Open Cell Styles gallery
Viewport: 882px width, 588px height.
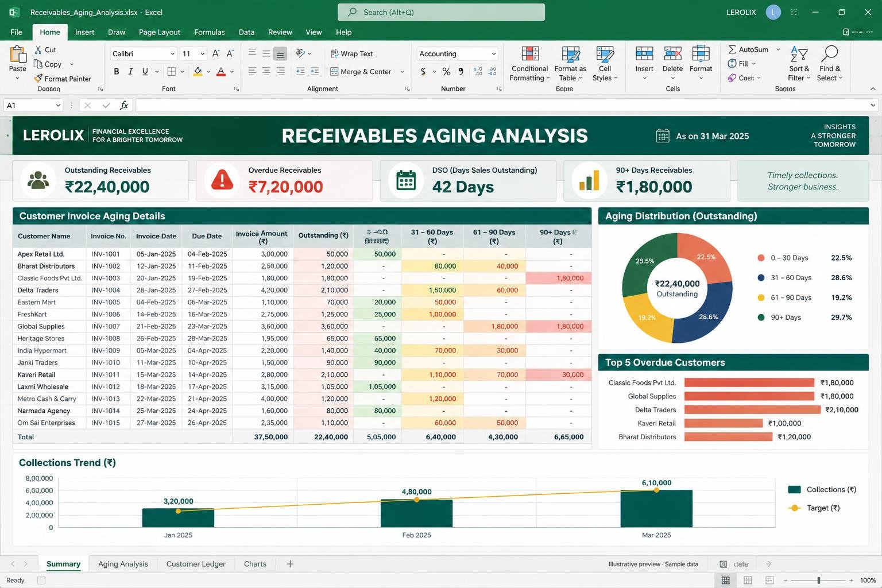coord(605,64)
